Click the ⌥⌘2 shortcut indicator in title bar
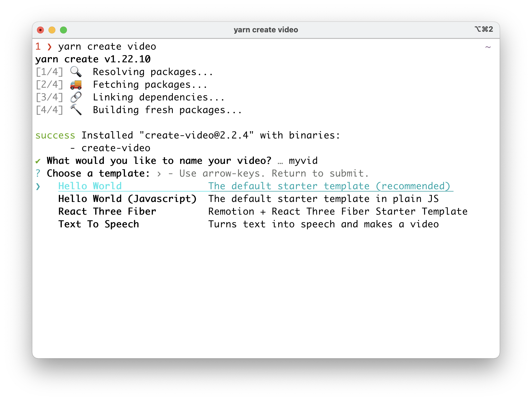 (484, 29)
